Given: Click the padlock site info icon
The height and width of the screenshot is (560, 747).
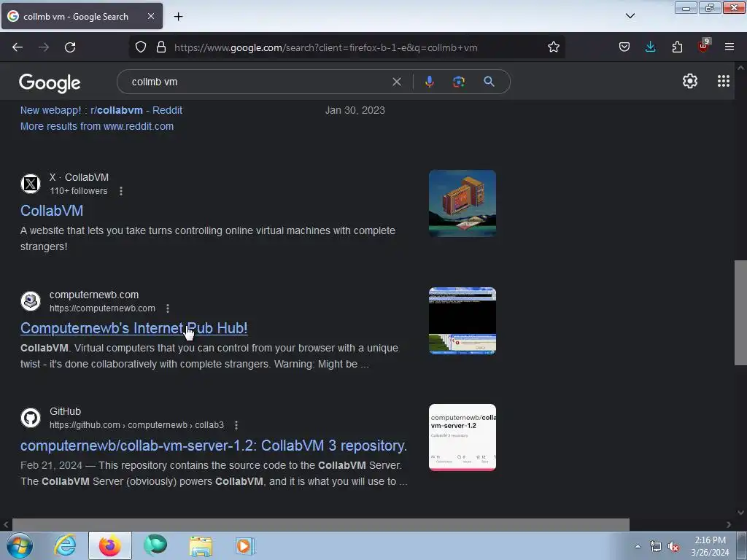Looking at the screenshot, I should [161, 47].
